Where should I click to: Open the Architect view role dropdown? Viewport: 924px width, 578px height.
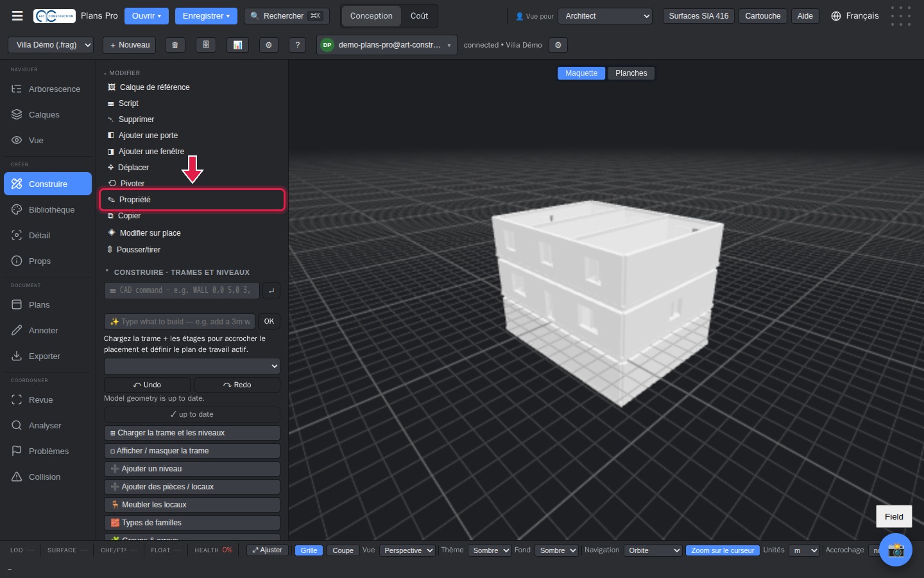[x=605, y=16]
